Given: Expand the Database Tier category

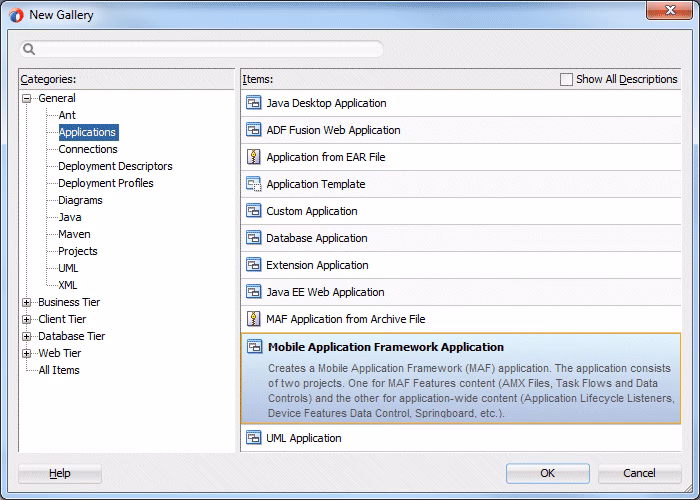Looking at the screenshot, I should point(27,336).
